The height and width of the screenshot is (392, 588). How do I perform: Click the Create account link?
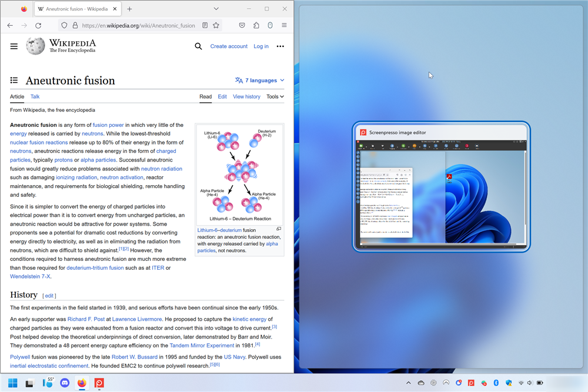coord(229,46)
